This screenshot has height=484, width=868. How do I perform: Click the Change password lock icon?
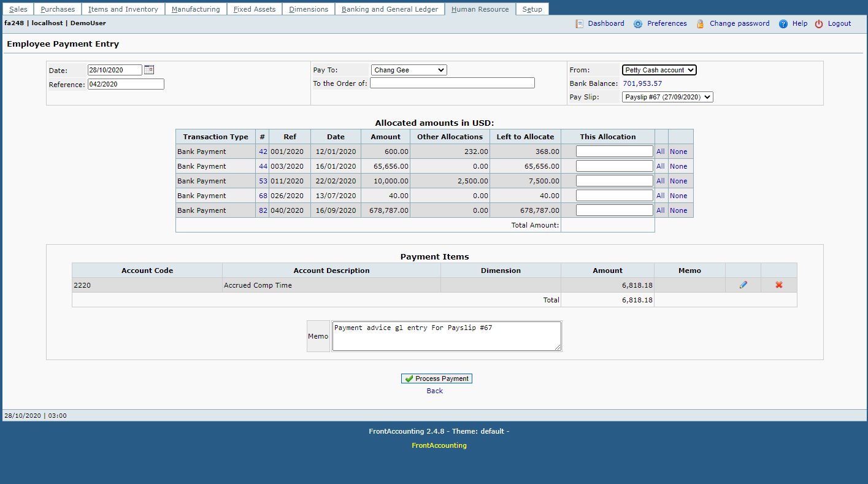[701, 24]
